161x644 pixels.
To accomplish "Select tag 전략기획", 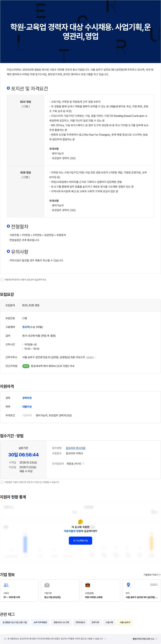I will [95, 622].
